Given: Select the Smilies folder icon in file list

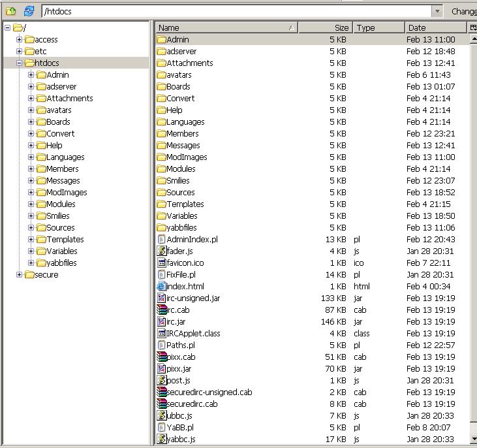Looking at the screenshot, I should point(162,181).
